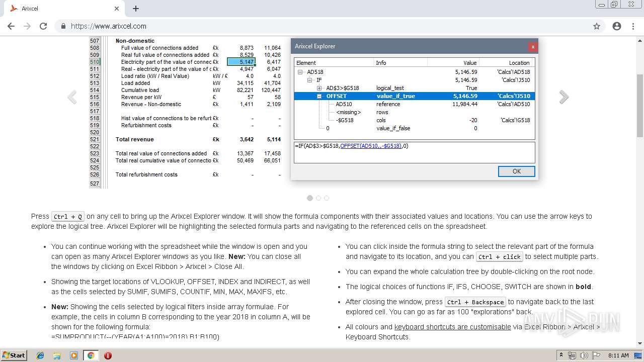Open the Chrome profile account icon
The image size is (644, 362).
617,26
